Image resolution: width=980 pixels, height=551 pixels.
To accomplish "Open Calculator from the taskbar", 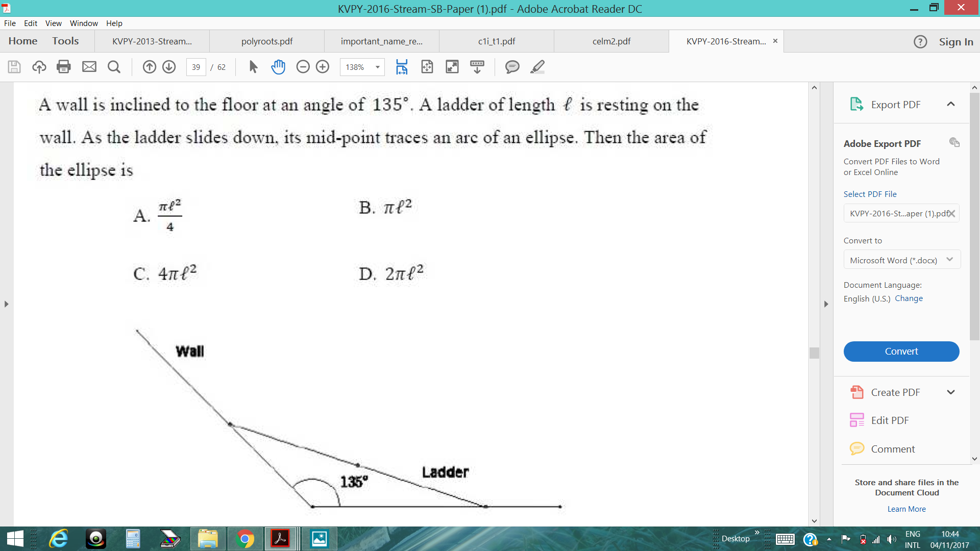I will click(x=133, y=539).
